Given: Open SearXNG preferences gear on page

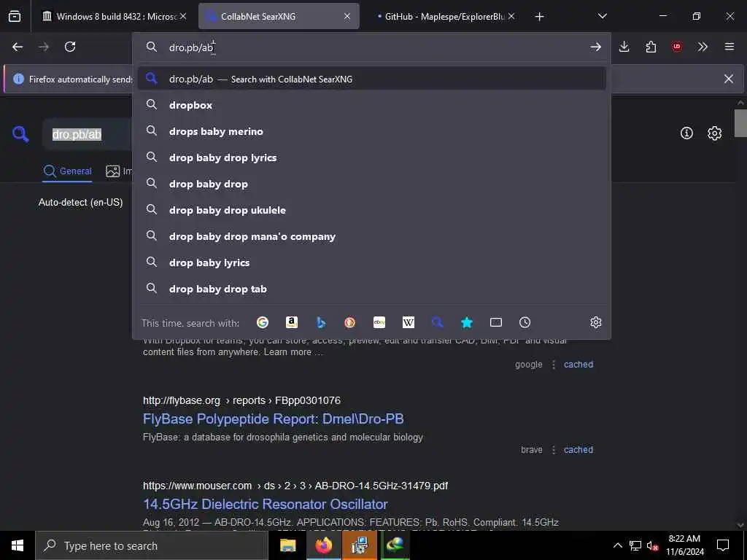Looking at the screenshot, I should (715, 133).
